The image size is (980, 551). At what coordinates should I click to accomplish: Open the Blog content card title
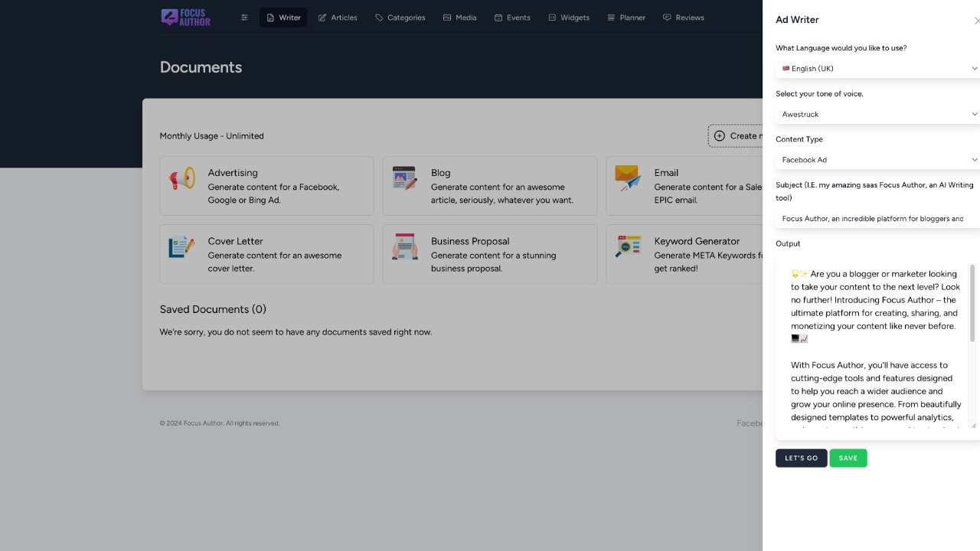441,173
